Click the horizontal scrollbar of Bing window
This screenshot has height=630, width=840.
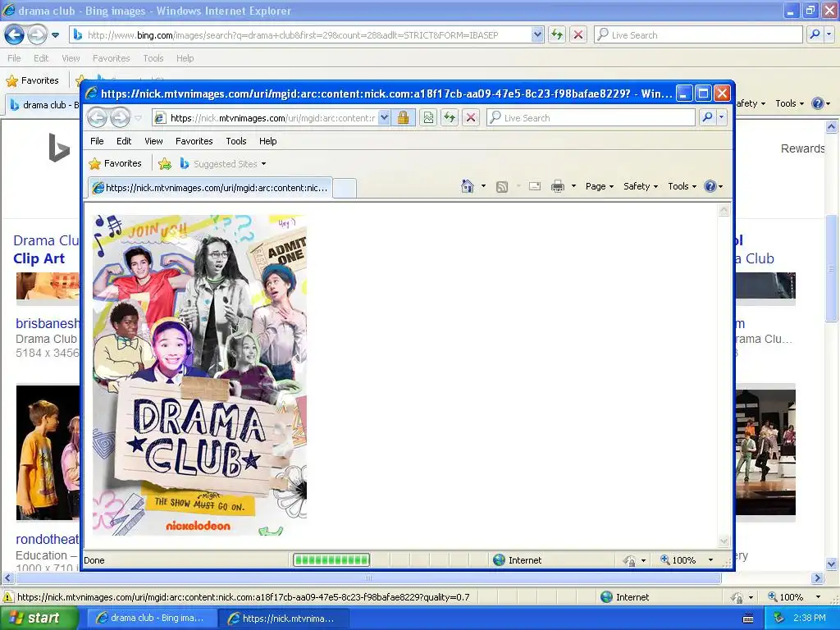tap(367, 578)
